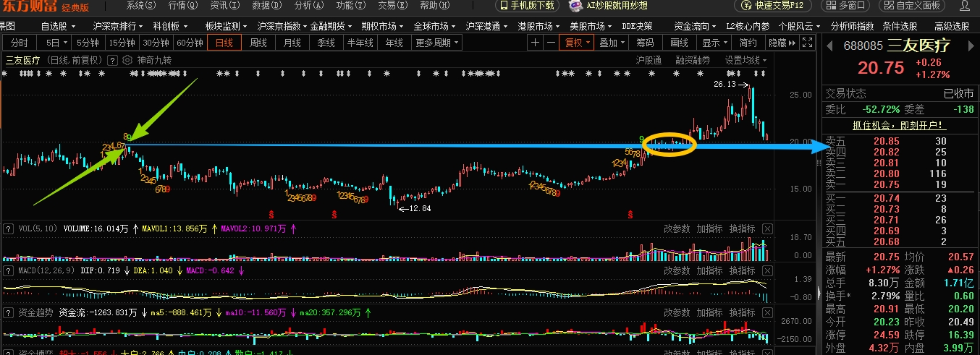This screenshot has width=980, height=355.
Task: Open settings gear beside 神奇九转
Action: [x=127, y=60]
